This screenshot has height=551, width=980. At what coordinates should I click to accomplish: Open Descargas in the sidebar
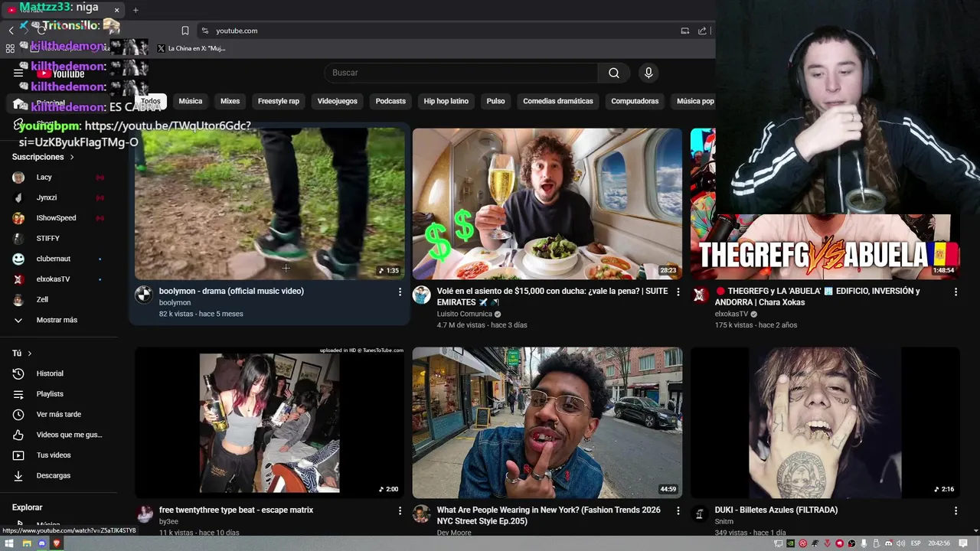point(58,475)
